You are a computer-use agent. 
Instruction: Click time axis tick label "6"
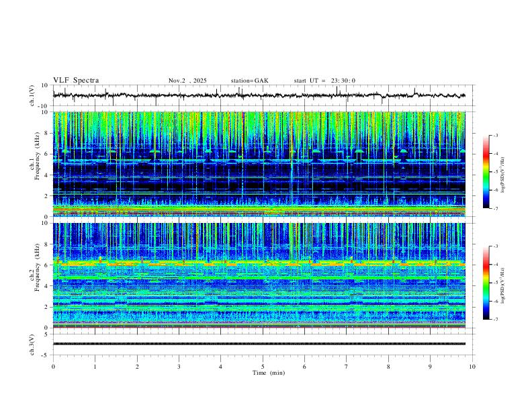pyautogui.click(x=304, y=367)
